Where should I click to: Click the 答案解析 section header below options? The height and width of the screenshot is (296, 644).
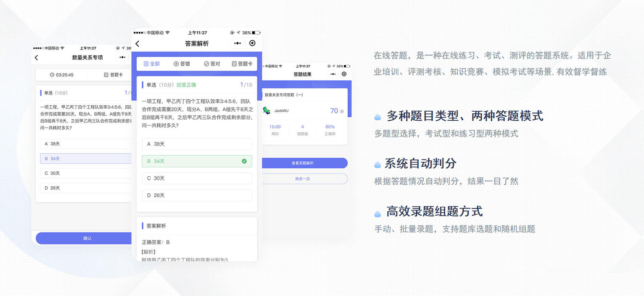156,226
